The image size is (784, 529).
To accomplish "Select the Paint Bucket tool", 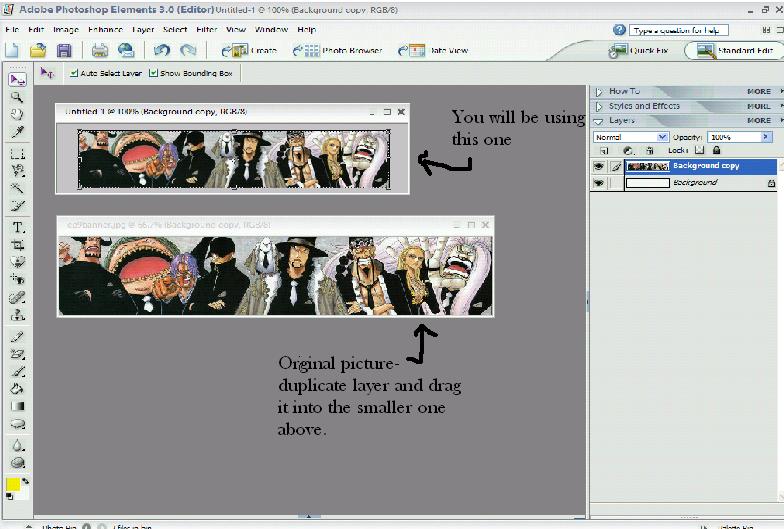I will click(18, 389).
